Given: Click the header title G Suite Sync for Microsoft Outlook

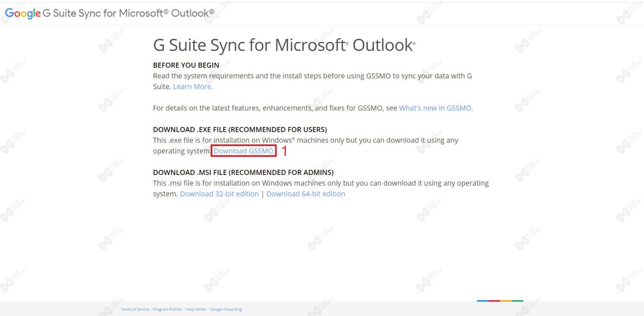Looking at the screenshot, I should tap(128, 13).
